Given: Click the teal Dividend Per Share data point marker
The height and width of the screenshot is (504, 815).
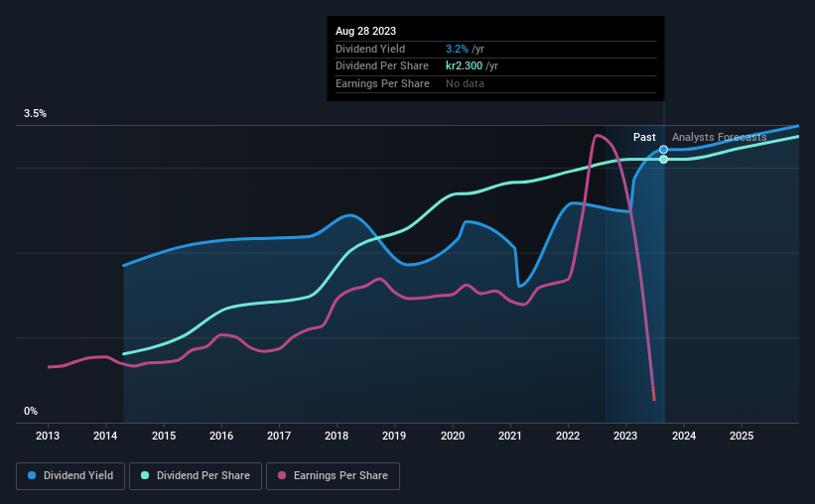Looking at the screenshot, I should click(663, 159).
